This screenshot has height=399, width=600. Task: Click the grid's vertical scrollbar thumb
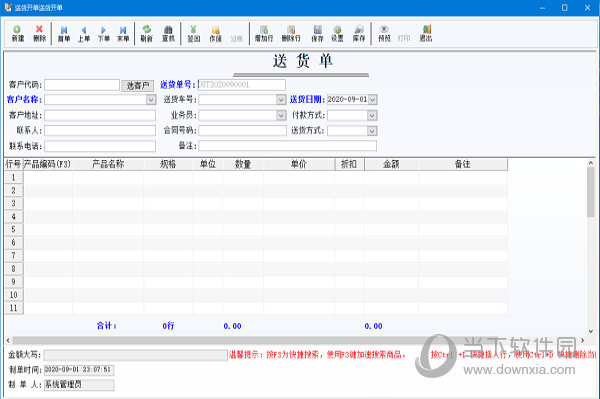point(591,192)
